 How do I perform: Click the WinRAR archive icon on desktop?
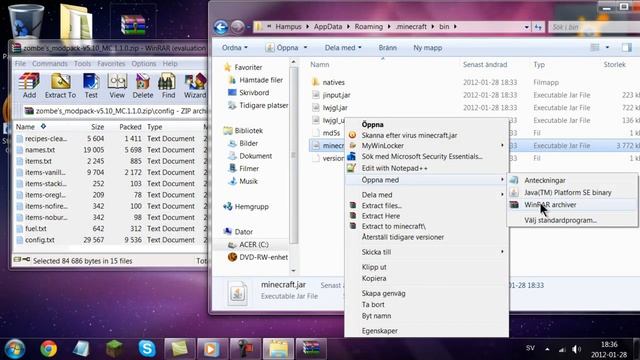coord(133,24)
